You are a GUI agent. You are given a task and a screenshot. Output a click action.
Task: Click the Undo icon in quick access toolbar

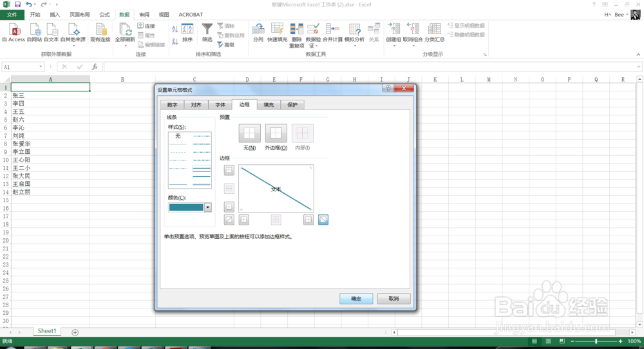click(29, 5)
